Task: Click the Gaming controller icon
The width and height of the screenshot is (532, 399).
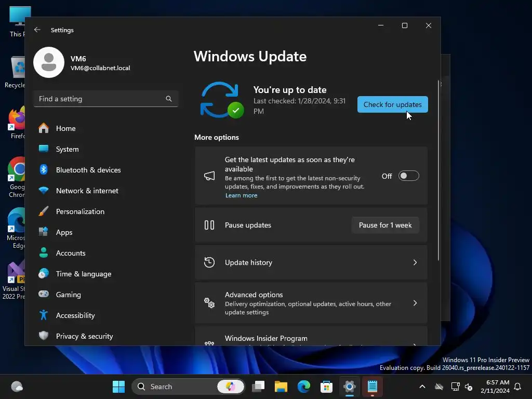Action: click(44, 294)
